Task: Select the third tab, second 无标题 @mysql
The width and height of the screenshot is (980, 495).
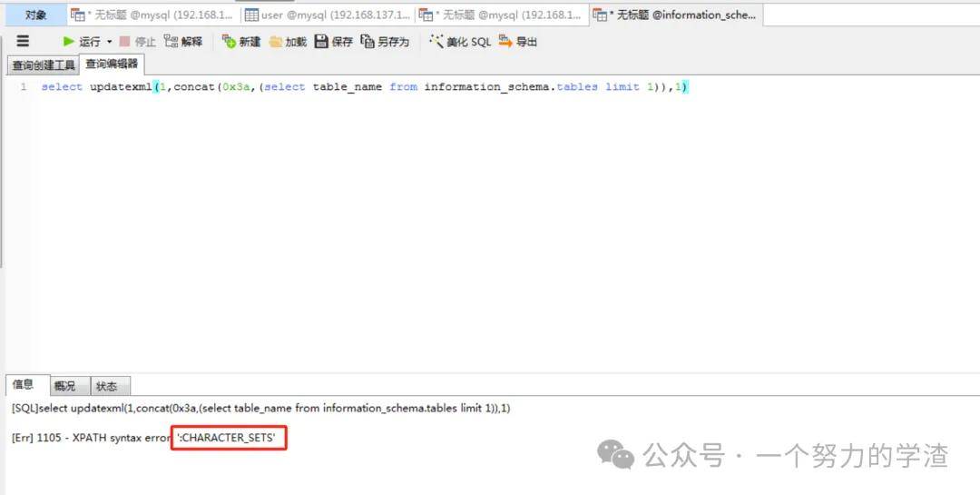Action: (502, 15)
